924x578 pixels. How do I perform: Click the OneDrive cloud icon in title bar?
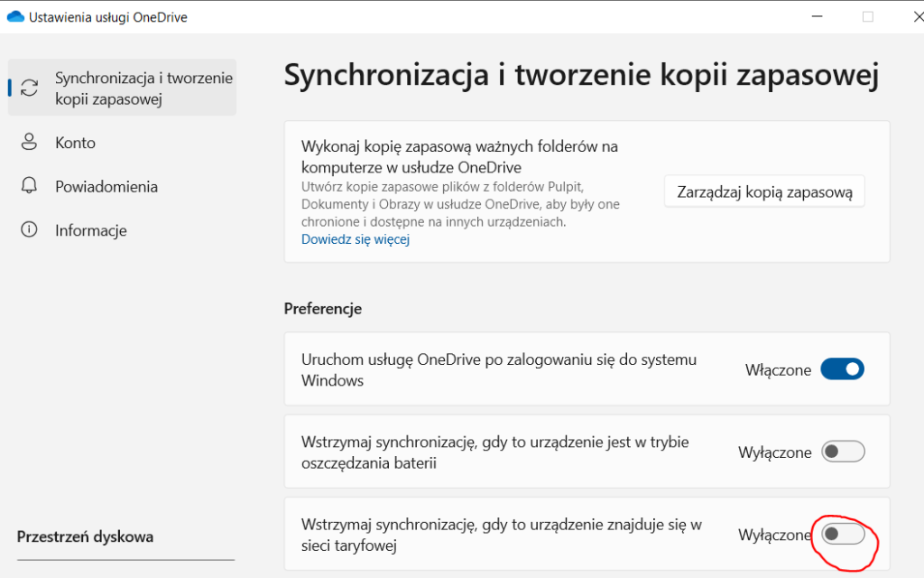coord(15,17)
